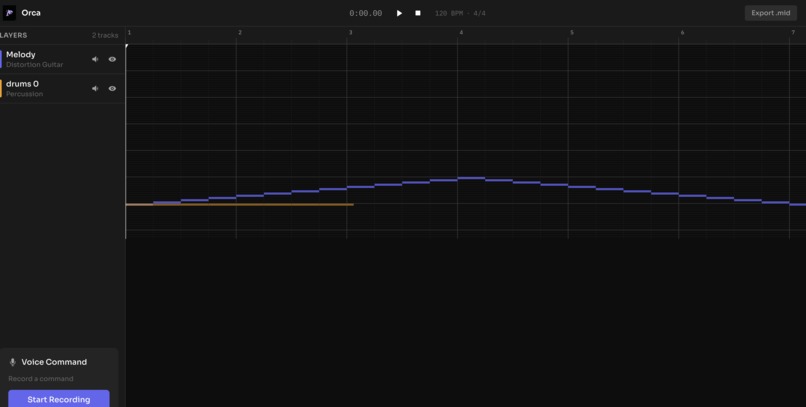Click the 120 BPM - 4/4 tempo text
The image size is (806, 407).
pos(460,13)
